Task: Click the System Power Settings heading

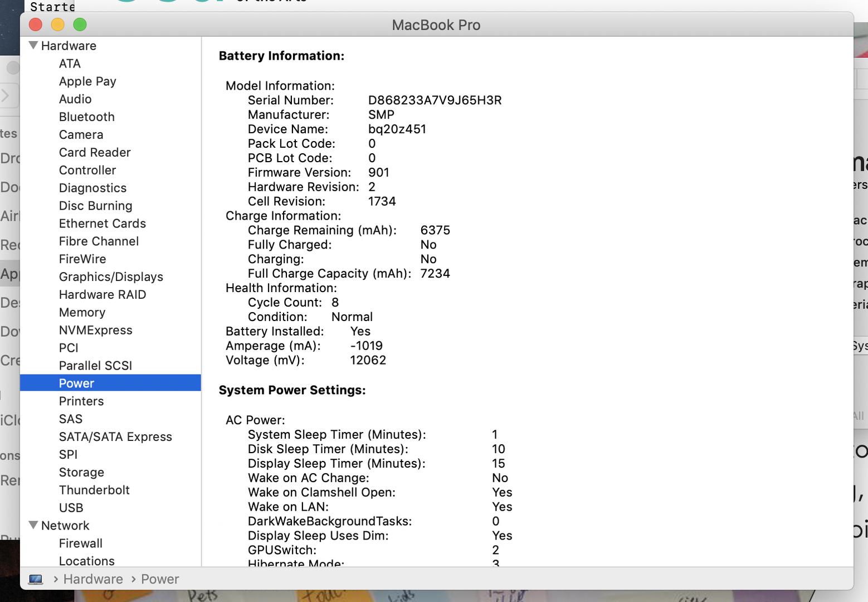Action: tap(292, 390)
